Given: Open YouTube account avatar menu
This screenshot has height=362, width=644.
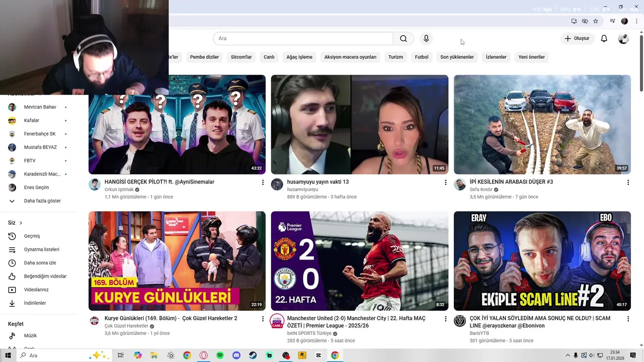Looking at the screenshot, I should tap(623, 39).
